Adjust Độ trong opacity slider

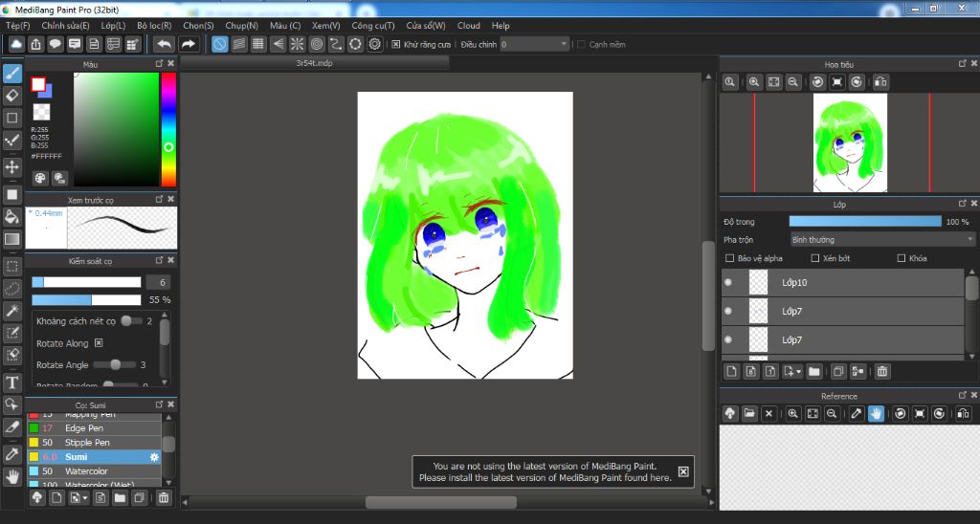pyautogui.click(x=865, y=222)
